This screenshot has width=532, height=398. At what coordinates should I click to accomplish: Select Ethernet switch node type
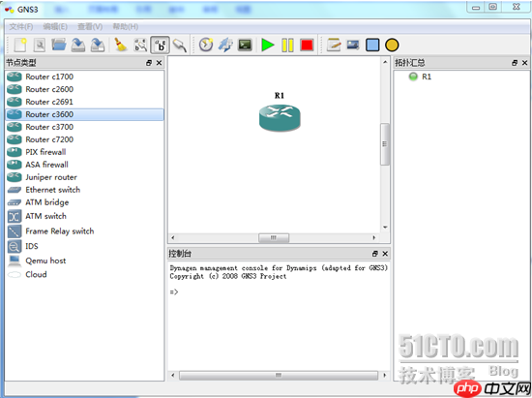[x=84, y=190]
